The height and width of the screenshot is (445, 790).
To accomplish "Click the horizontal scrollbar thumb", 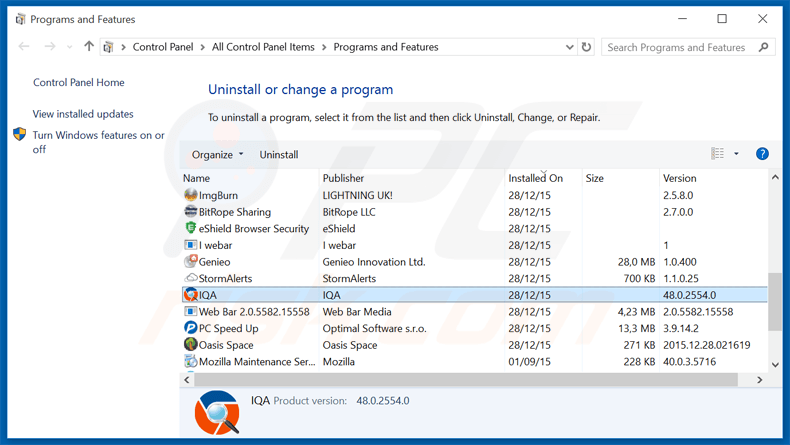I will click(x=466, y=379).
